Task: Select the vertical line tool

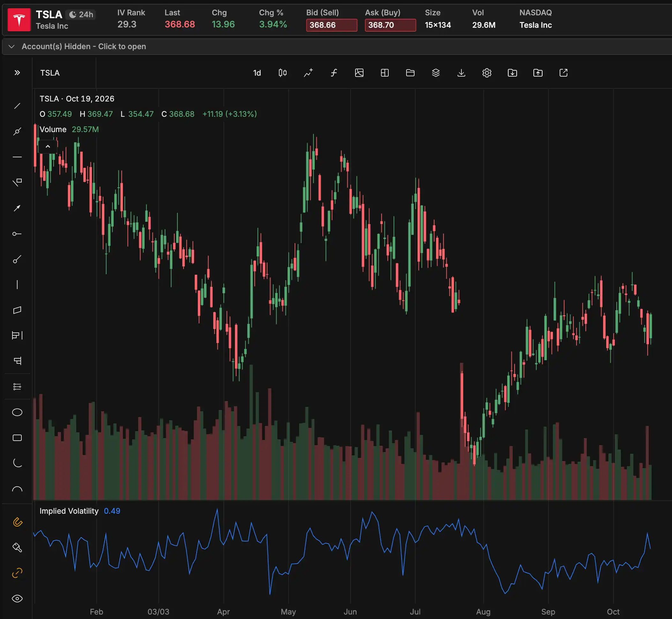Action: tap(17, 285)
